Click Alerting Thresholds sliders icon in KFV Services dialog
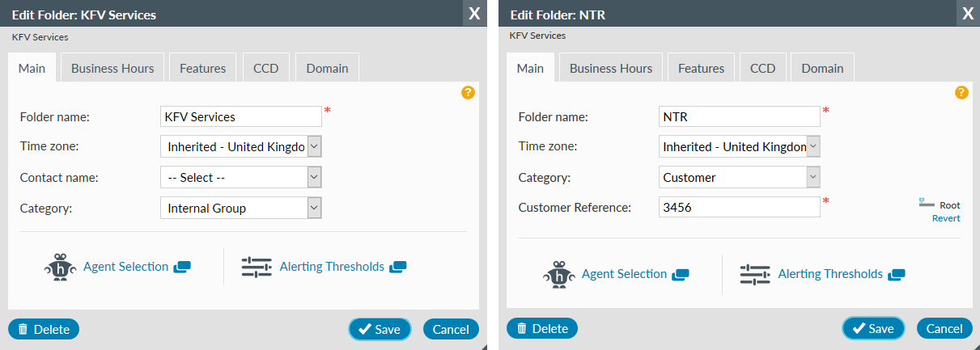980x350 pixels. [257, 267]
